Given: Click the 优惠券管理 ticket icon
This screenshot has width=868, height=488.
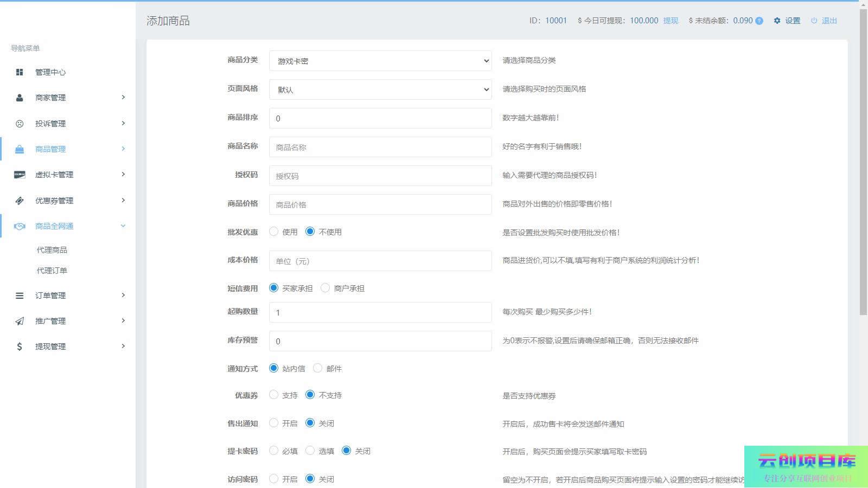Looking at the screenshot, I should coord(20,201).
